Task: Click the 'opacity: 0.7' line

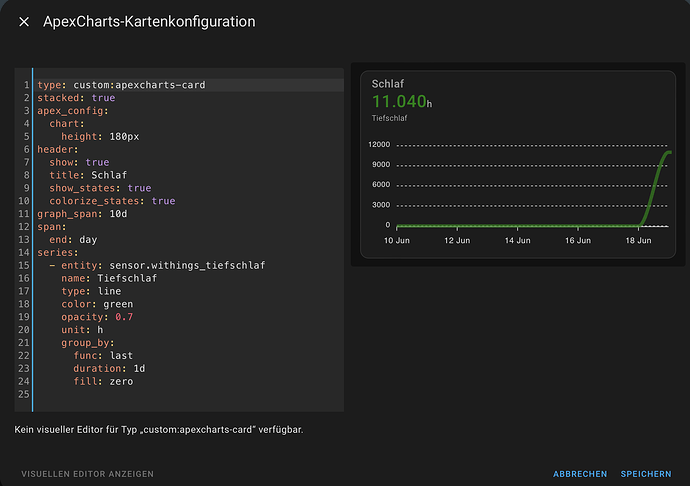Action: [x=97, y=317]
